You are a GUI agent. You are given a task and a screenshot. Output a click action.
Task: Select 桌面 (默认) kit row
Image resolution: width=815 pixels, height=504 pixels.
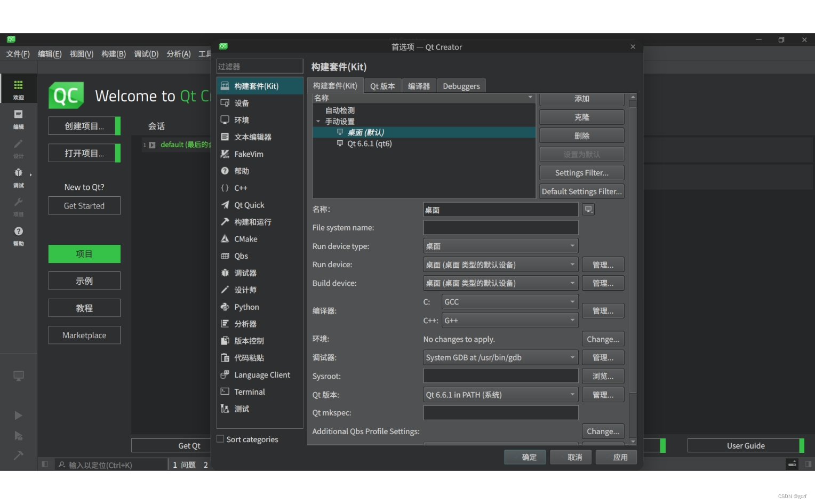424,132
